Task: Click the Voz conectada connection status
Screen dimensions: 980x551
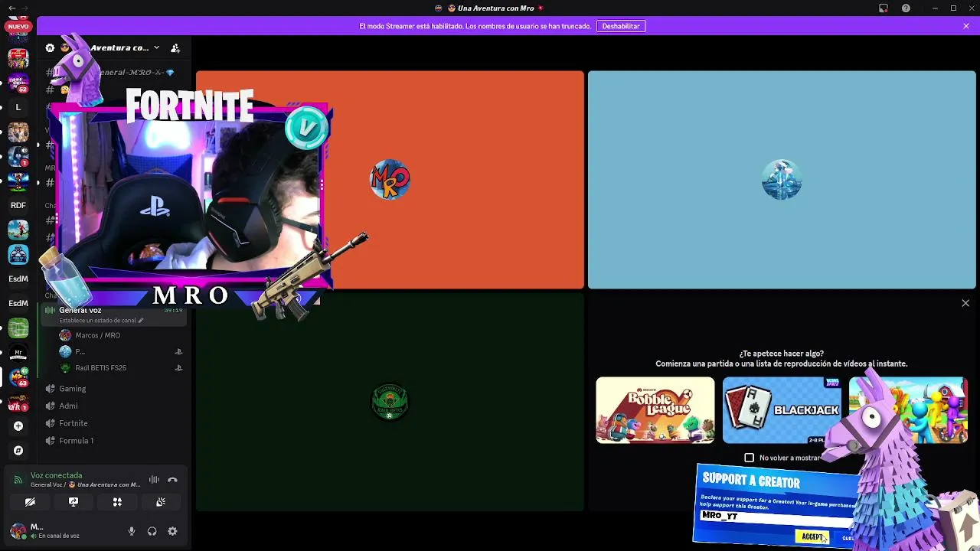Action: point(56,475)
